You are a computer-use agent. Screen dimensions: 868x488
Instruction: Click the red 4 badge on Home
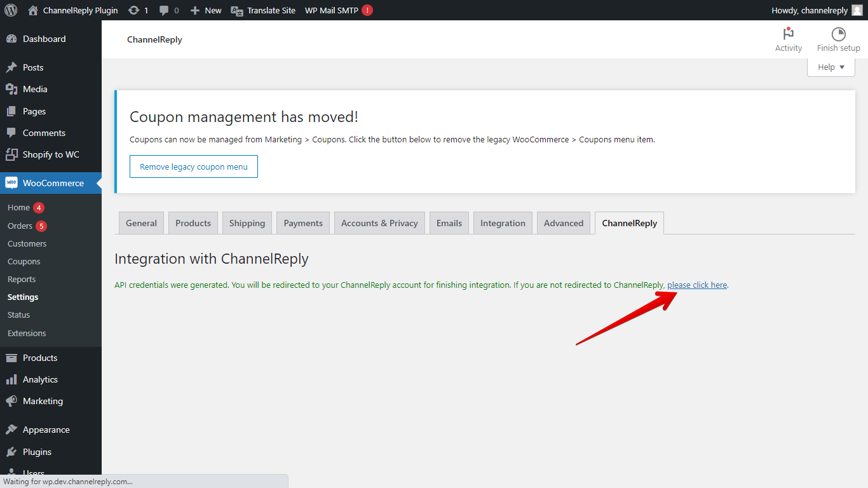39,208
